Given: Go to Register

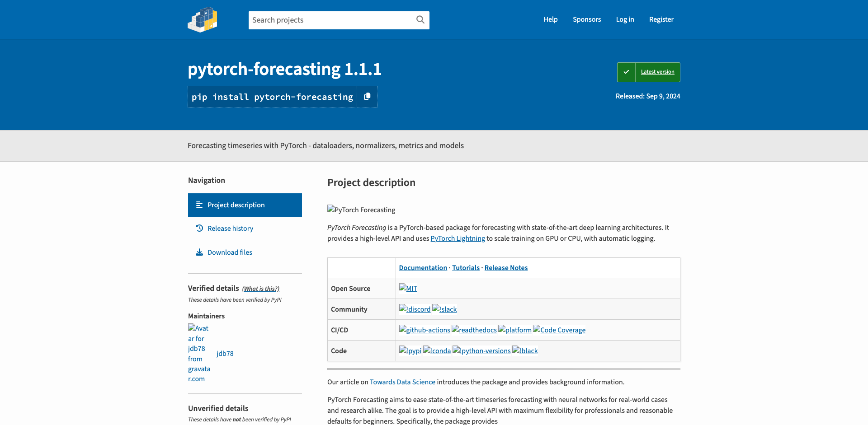Looking at the screenshot, I should (x=661, y=19).
